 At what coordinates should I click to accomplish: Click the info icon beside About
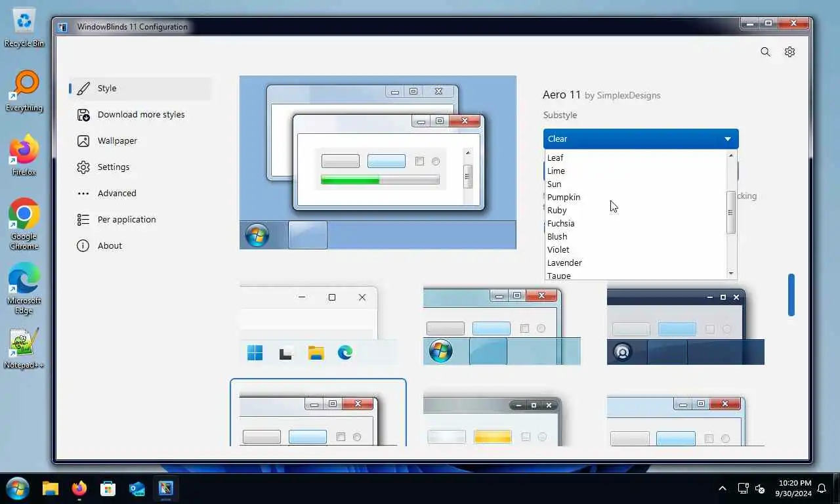click(x=83, y=246)
